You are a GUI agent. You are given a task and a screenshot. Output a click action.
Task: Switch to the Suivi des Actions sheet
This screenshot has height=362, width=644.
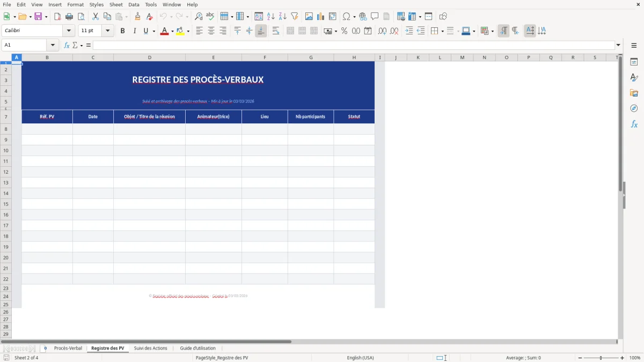[x=150, y=348]
